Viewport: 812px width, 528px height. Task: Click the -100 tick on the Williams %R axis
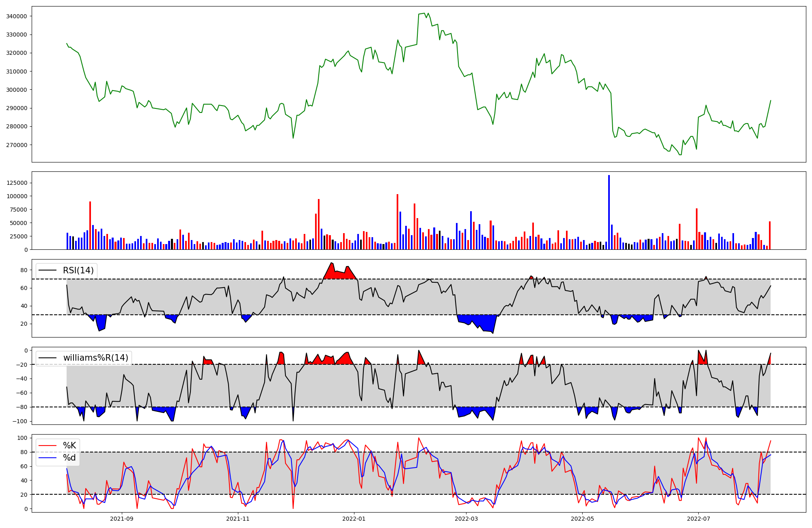coord(20,421)
